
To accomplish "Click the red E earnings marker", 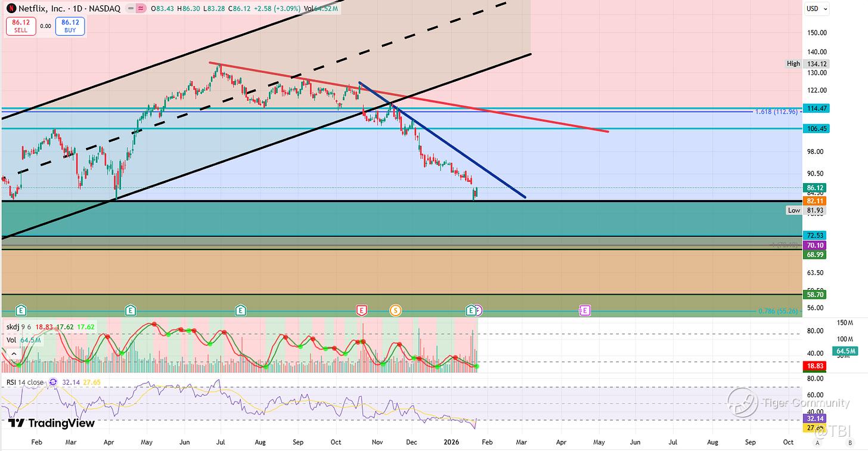I will (x=361, y=310).
